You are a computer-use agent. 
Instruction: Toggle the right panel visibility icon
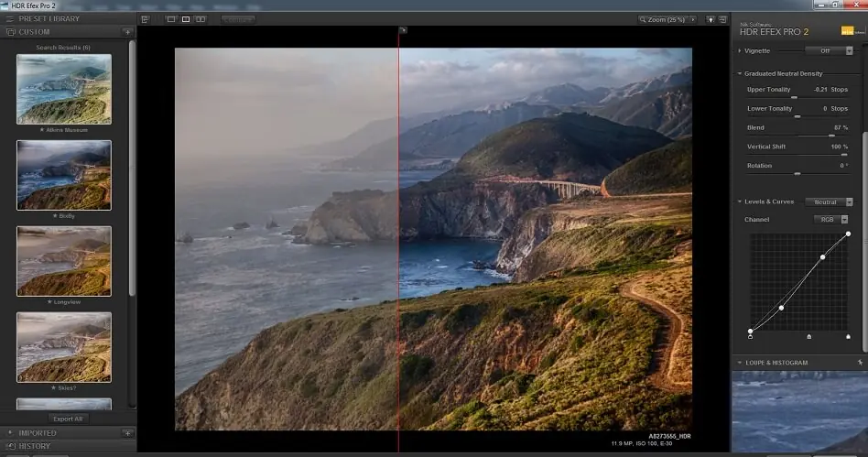723,19
